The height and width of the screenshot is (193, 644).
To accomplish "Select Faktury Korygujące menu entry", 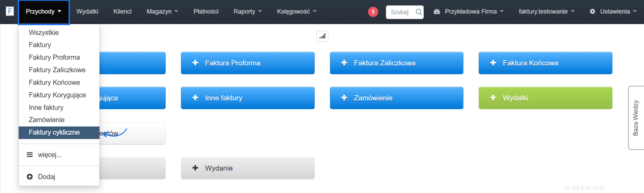I will point(59,95).
